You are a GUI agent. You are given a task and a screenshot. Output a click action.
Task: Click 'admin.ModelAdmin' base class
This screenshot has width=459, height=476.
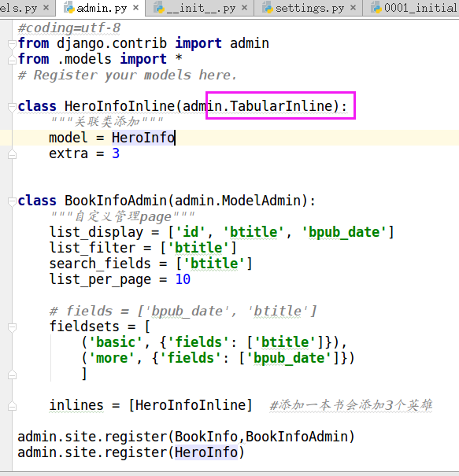pyautogui.click(x=238, y=201)
